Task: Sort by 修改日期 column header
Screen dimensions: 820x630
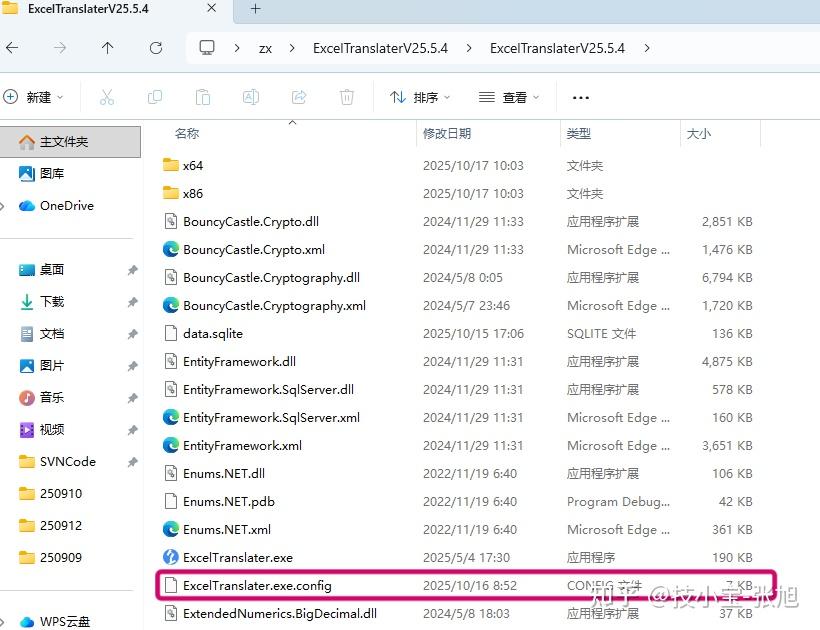Action: [x=447, y=134]
